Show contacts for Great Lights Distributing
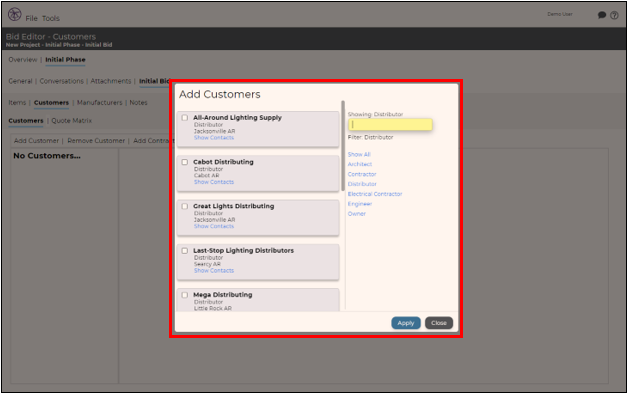Viewport: 629px width, 395px height. [214, 227]
